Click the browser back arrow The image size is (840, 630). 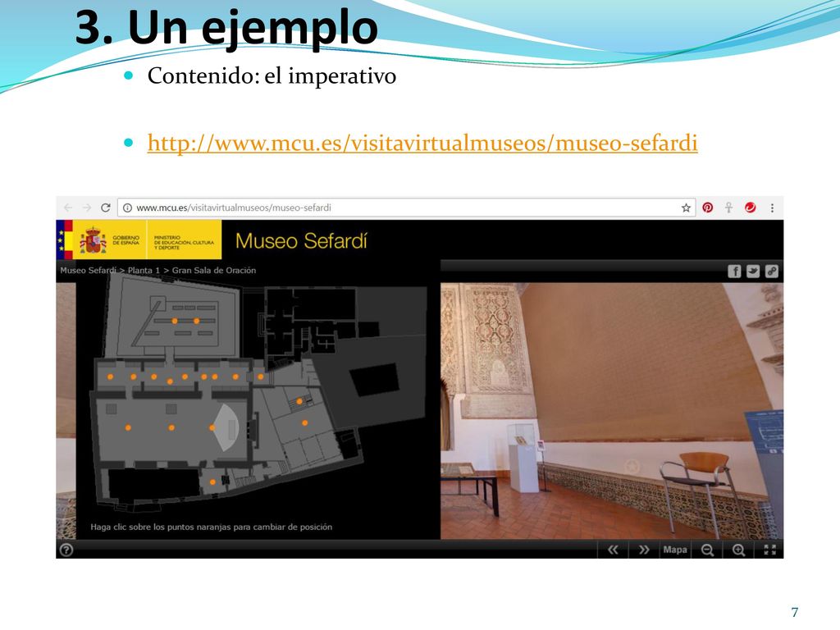(68, 208)
